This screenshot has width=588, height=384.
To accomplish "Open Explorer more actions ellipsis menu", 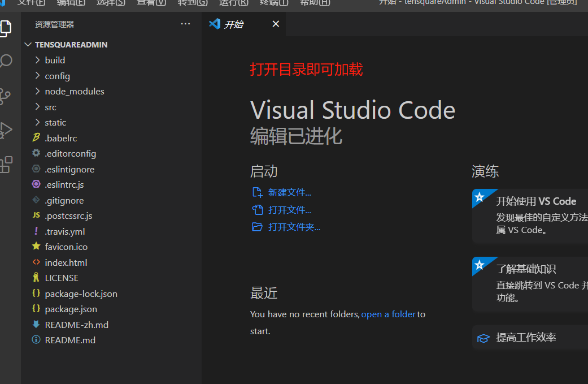I will 185,24.
